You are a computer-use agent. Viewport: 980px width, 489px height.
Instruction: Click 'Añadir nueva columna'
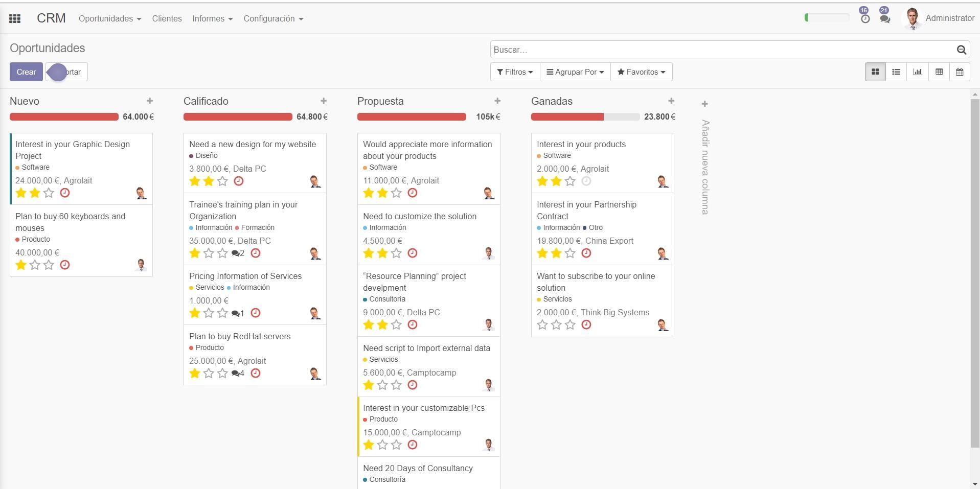point(704,164)
